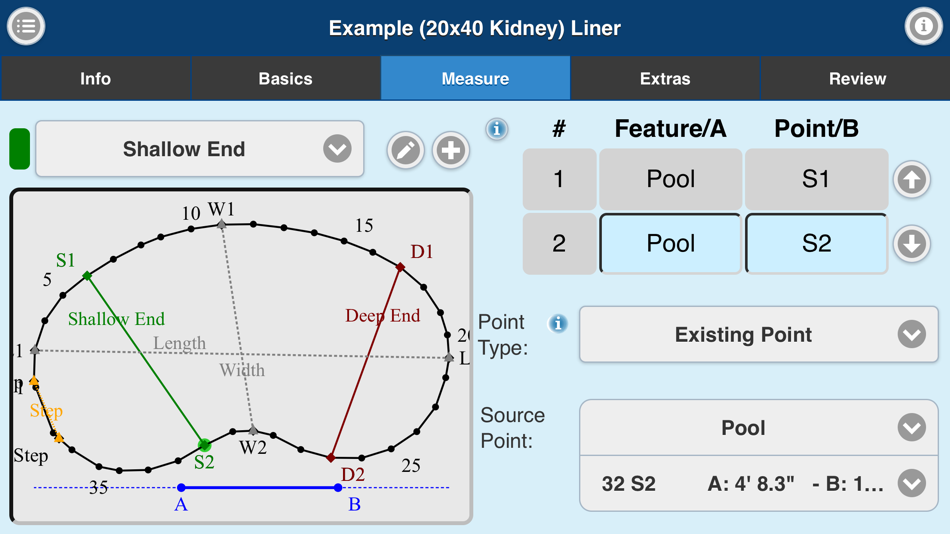Select row number 1 cell

point(559,179)
